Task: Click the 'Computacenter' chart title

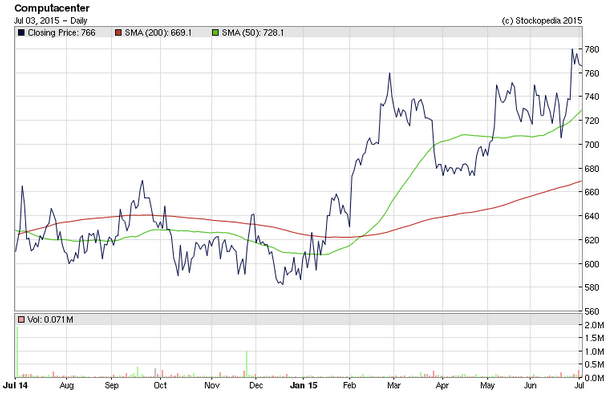Action: click(52, 8)
